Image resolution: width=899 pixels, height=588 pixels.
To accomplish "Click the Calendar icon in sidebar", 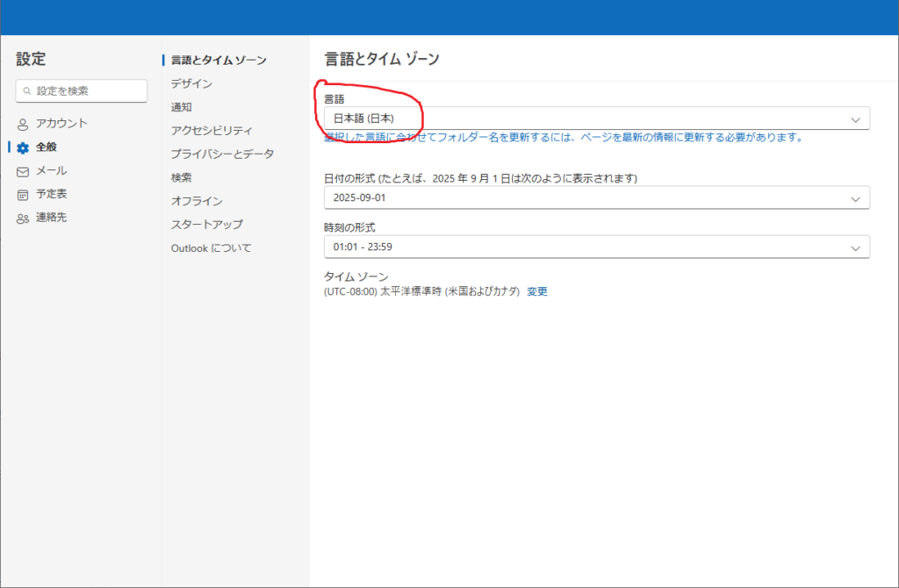I will pyautogui.click(x=23, y=195).
